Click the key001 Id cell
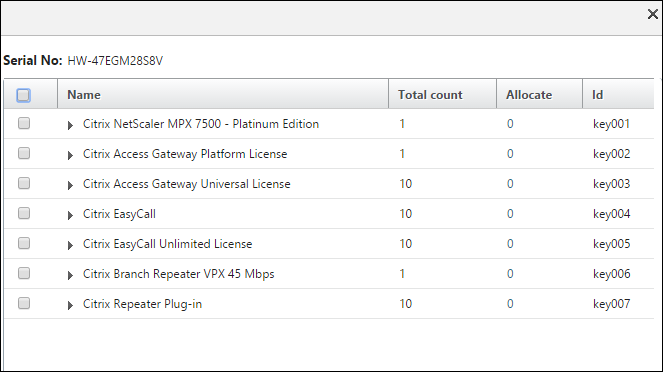Screen dimensions: 663x372 [x=611, y=124]
